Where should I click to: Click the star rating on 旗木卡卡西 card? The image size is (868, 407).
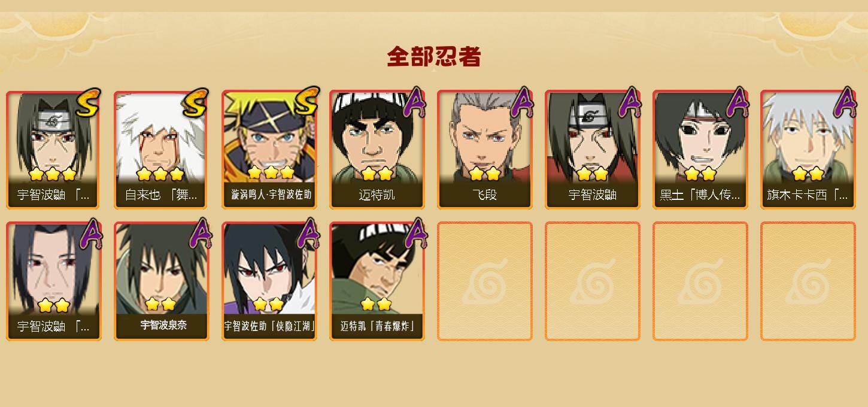808,174
